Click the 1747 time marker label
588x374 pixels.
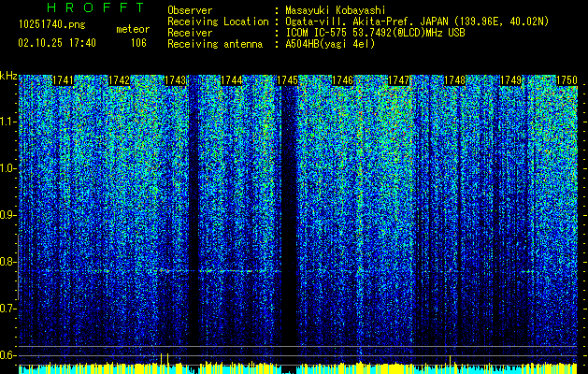coord(398,80)
